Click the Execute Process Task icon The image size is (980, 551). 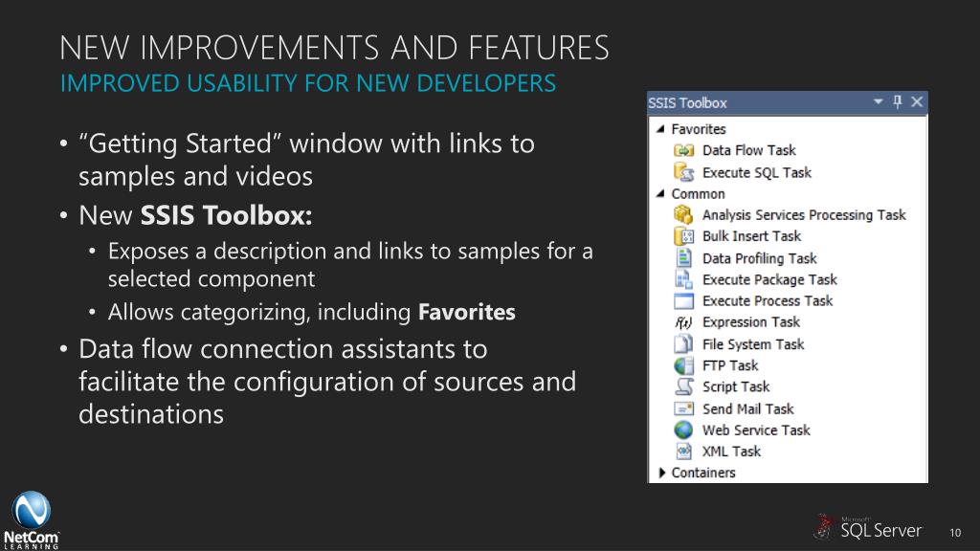coord(683,301)
